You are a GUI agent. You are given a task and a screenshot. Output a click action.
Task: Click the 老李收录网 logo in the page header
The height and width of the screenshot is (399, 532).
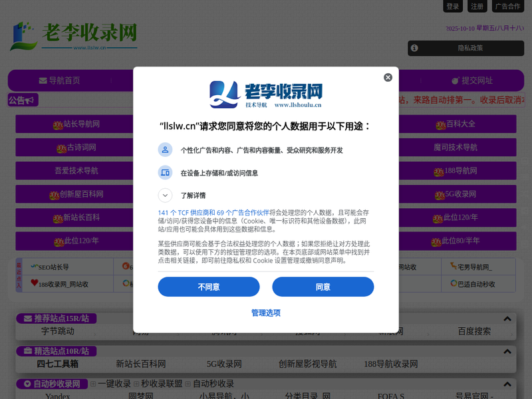click(x=73, y=36)
